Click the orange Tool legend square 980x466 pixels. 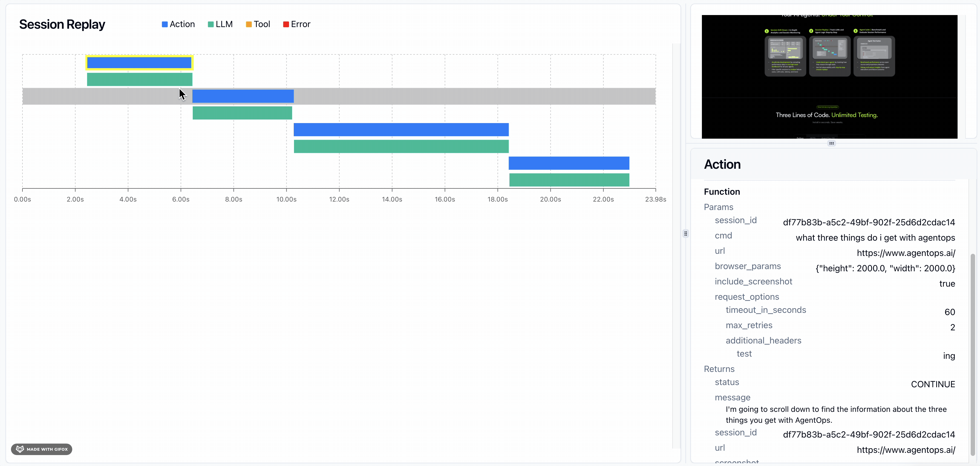(x=249, y=24)
